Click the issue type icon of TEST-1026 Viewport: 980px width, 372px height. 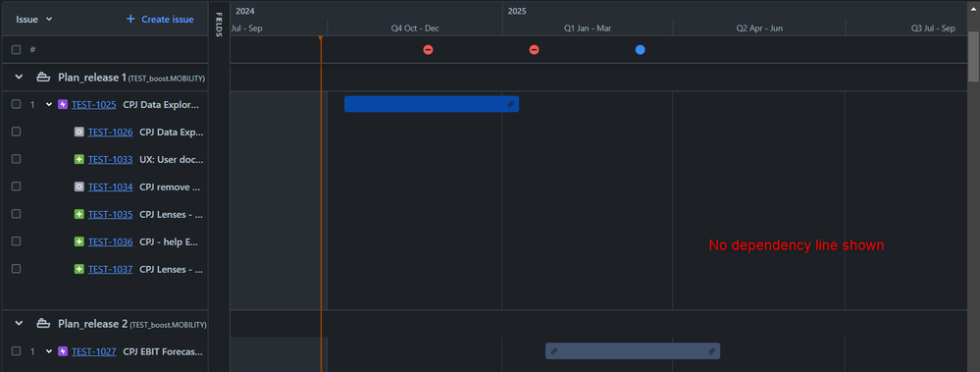(x=78, y=132)
